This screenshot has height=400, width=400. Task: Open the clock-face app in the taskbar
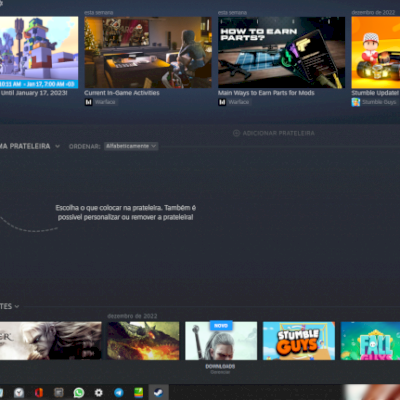[19, 393]
